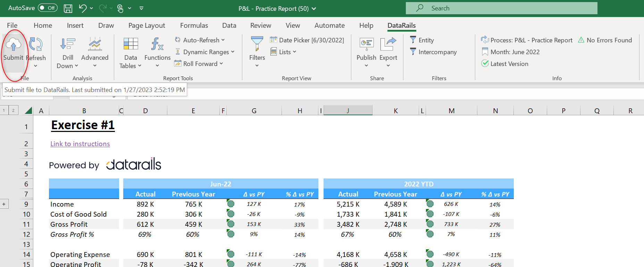
Task: Expand the Export dropdown arrow
Action: 388,66
